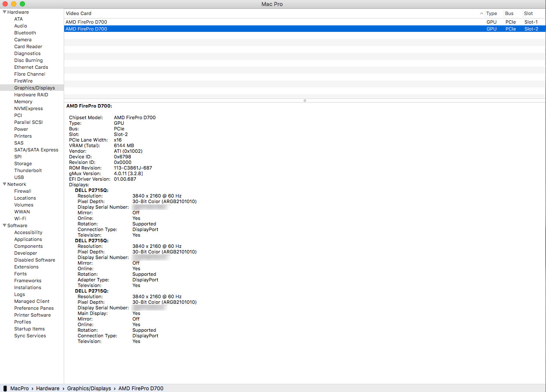The width and height of the screenshot is (546, 392).
Task: Open Disc Burning in the sidebar
Action: click(28, 60)
